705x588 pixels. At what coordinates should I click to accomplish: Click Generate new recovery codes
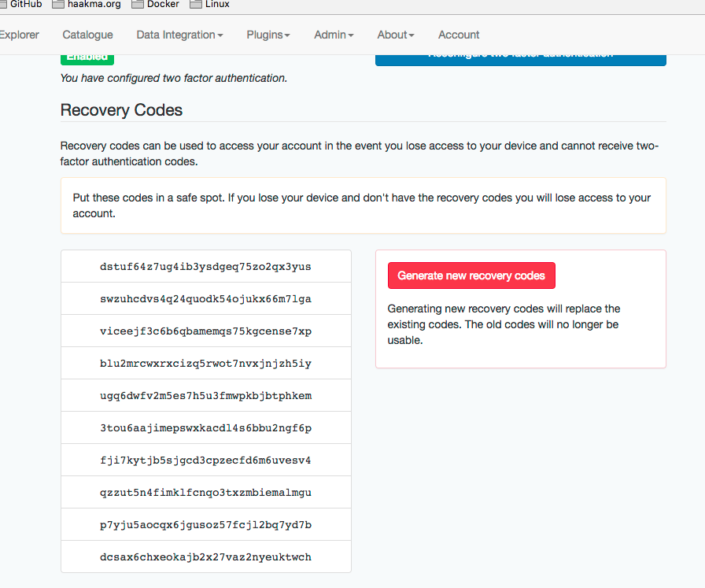pyautogui.click(x=471, y=276)
